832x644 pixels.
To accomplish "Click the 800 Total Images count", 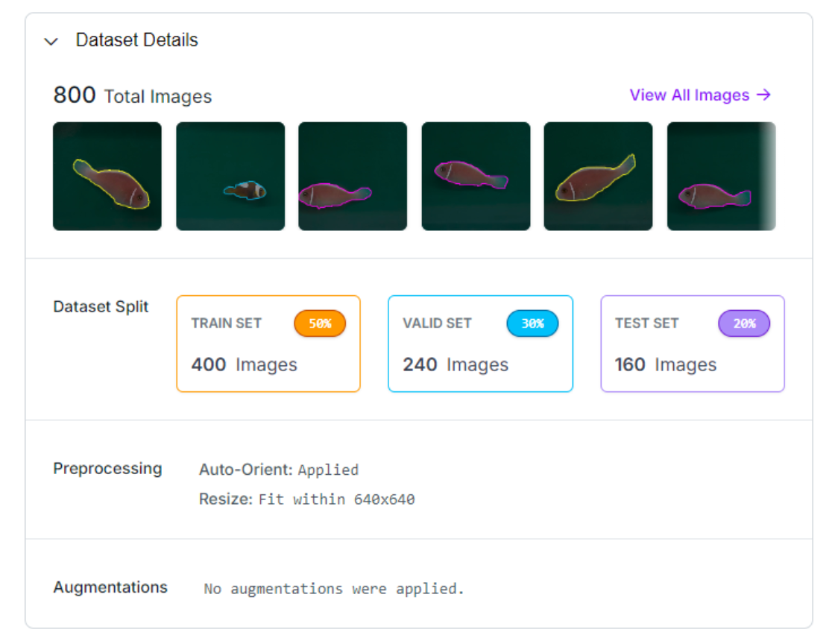I will (x=132, y=96).
